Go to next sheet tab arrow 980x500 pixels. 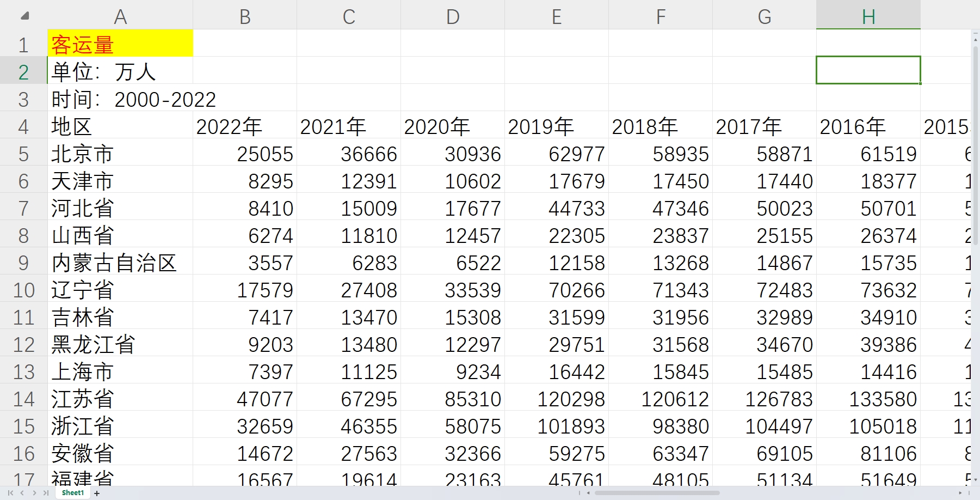pos(34,493)
